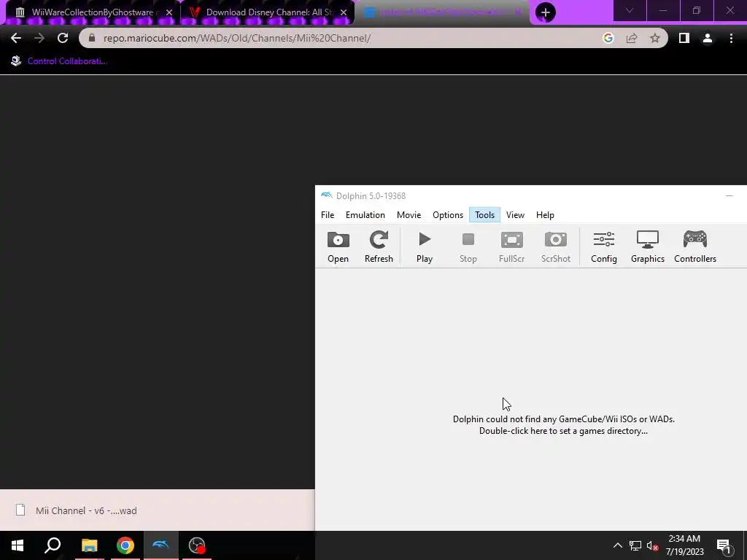
Task: Open OBS Studio from the taskbar
Action: (x=197, y=545)
